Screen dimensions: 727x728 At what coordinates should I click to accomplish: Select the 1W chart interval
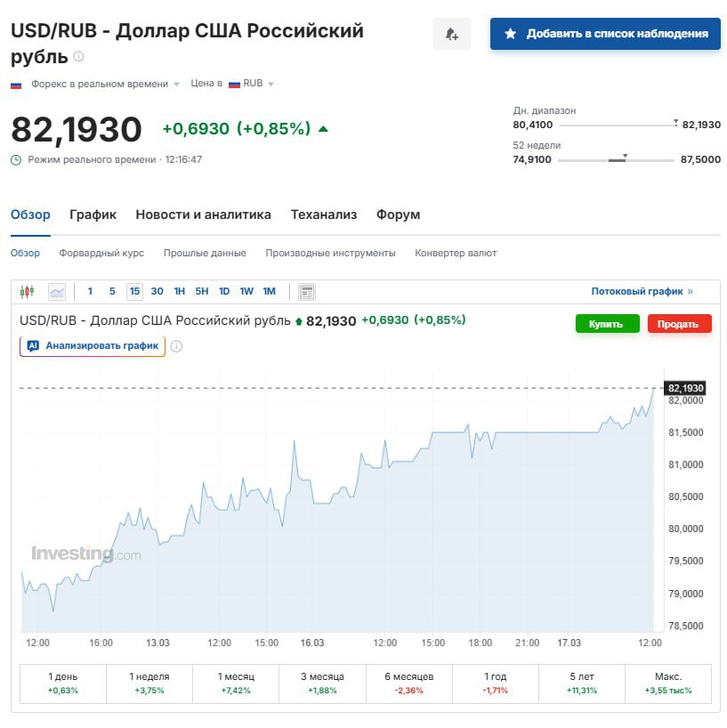pyautogui.click(x=246, y=291)
